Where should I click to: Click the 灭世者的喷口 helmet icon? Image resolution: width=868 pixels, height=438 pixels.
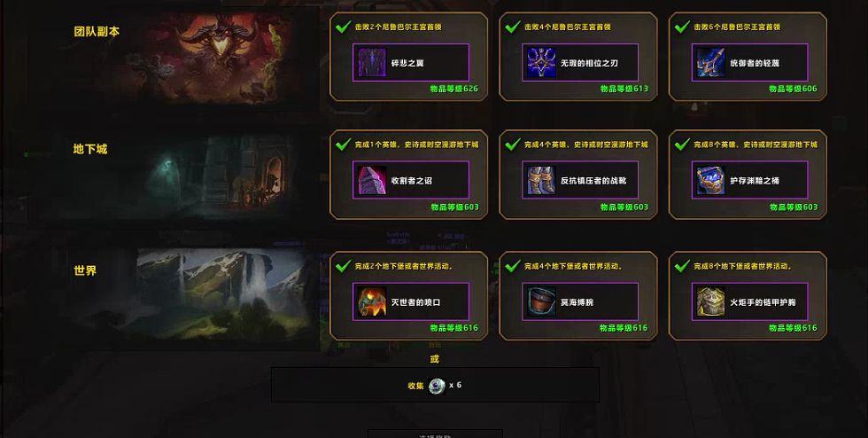[372, 302]
